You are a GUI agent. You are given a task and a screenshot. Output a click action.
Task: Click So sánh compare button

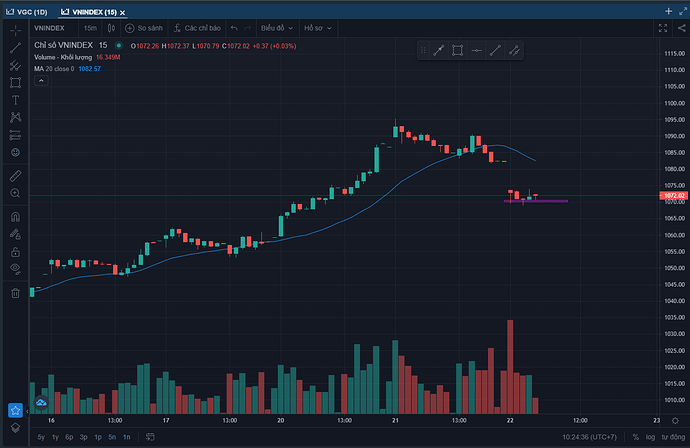click(x=144, y=28)
